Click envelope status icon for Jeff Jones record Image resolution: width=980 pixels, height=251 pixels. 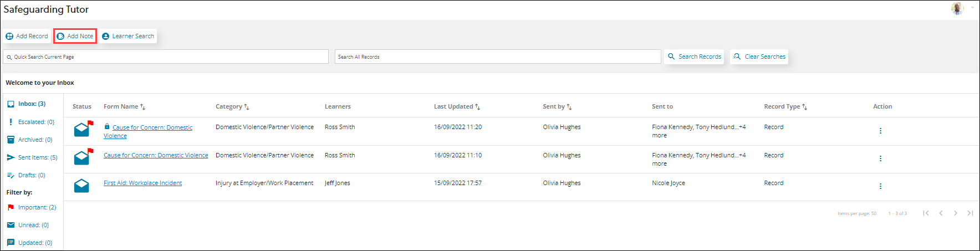pos(81,186)
